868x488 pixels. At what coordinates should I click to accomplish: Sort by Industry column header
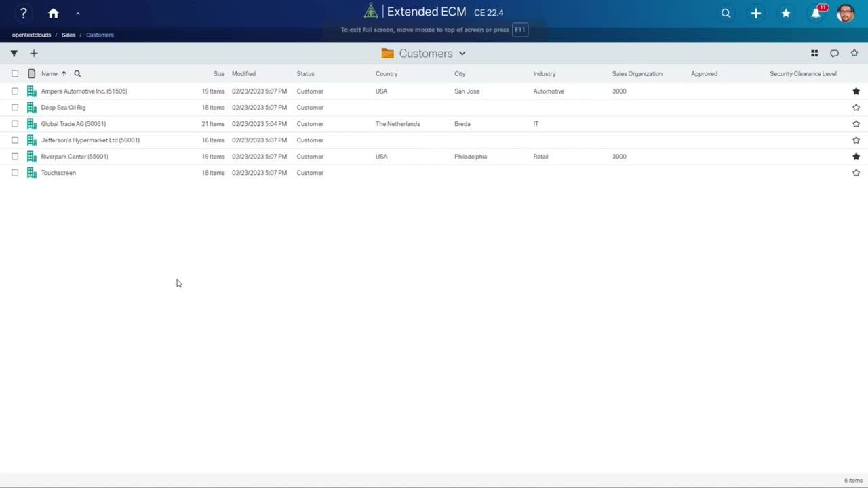(x=544, y=74)
